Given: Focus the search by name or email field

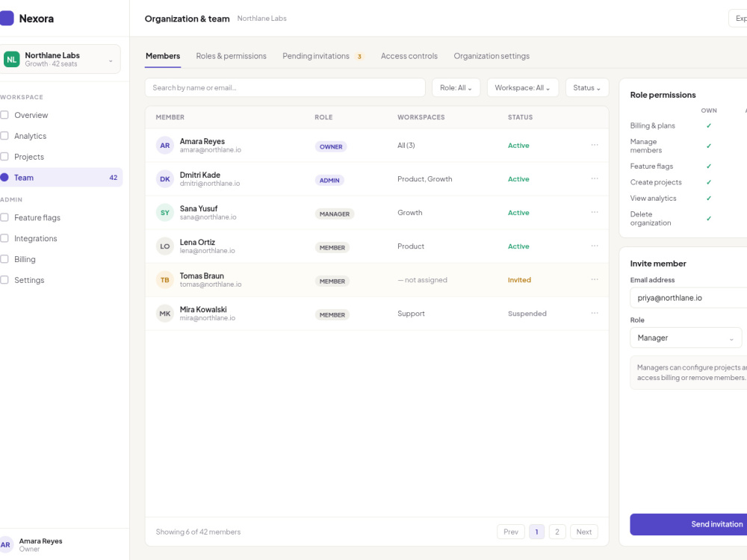Looking at the screenshot, I should click(285, 88).
